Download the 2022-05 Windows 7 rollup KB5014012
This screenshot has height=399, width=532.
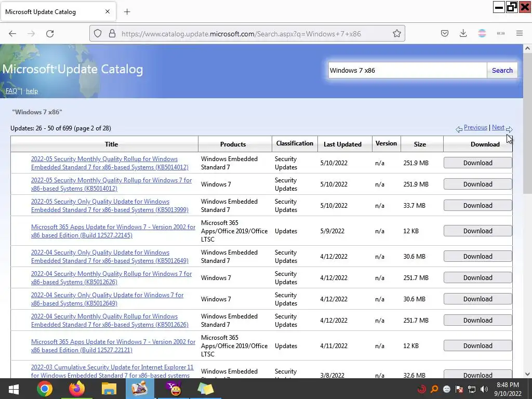pos(478,184)
